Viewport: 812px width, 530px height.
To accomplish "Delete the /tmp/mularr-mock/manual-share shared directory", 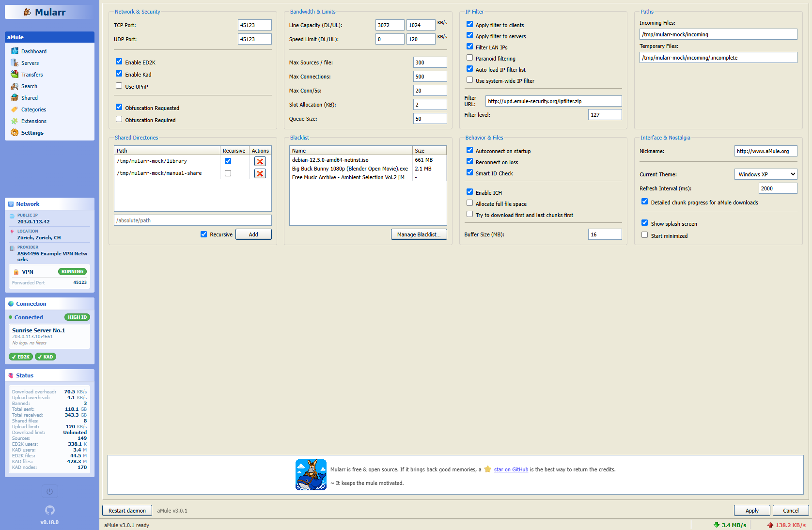I will tap(260, 173).
